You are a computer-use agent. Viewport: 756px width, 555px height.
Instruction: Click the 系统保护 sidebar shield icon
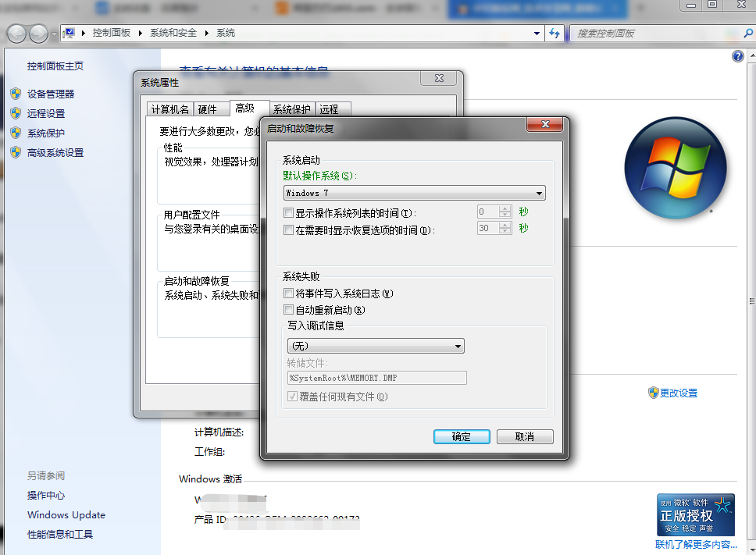coord(16,133)
